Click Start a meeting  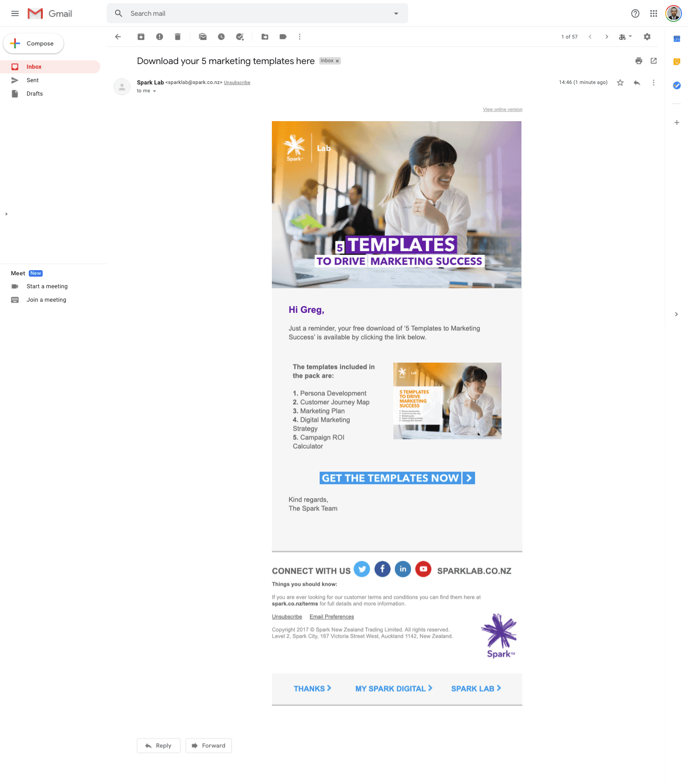click(x=47, y=286)
